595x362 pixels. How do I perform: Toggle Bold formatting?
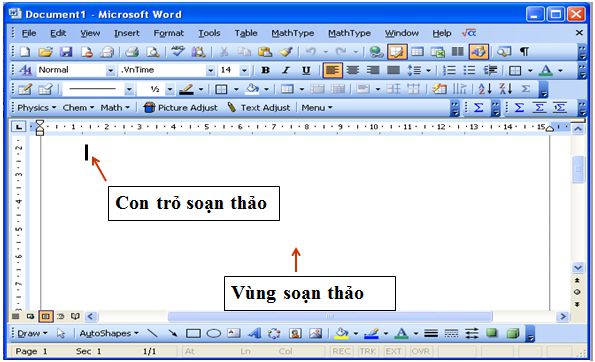266,70
